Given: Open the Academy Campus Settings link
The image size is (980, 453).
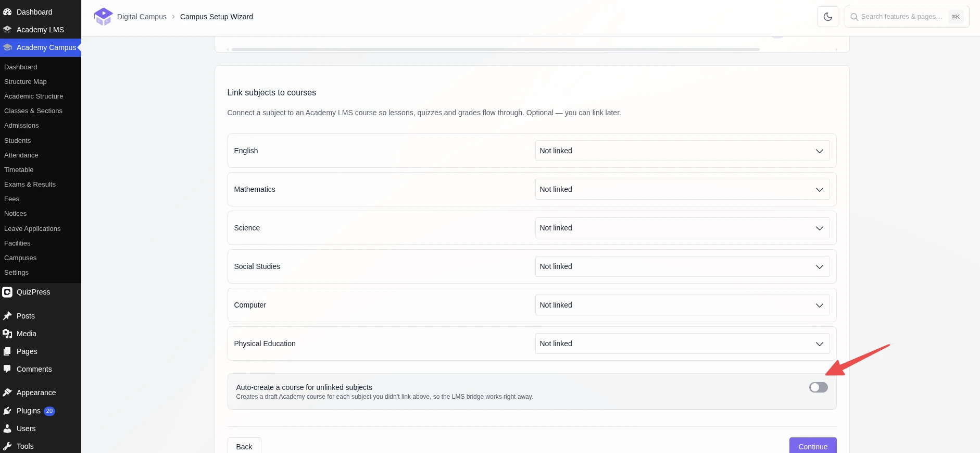Looking at the screenshot, I should 16,273.
